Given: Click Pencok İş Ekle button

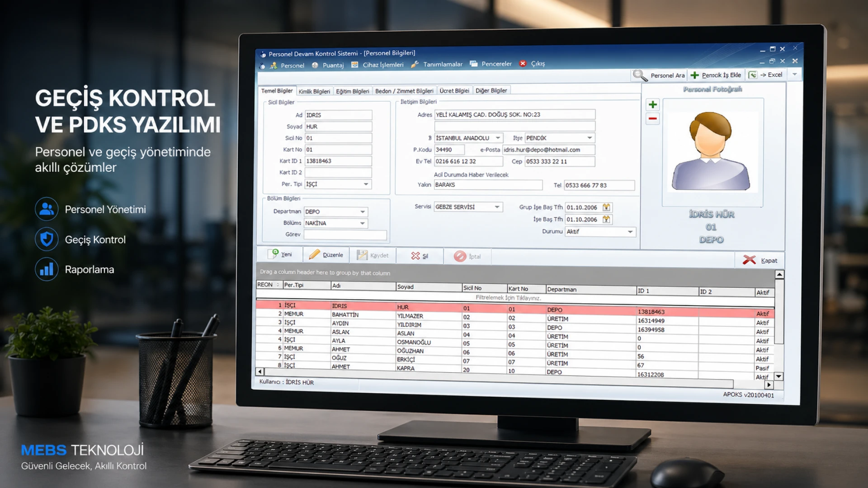Looking at the screenshot, I should pos(716,75).
